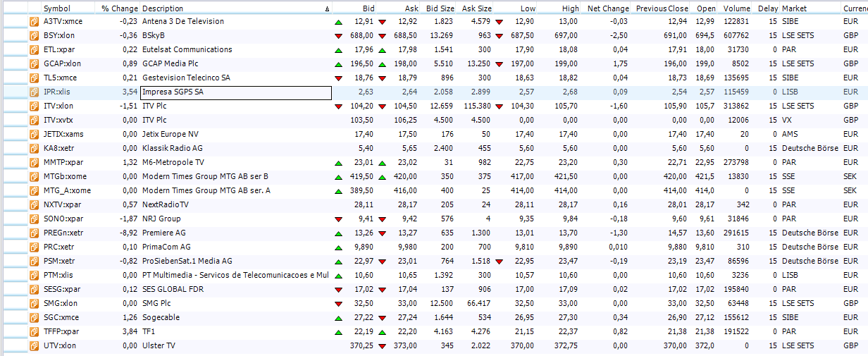Click the instrument icon for SGC:xmce
868x356 pixels.
click(x=34, y=317)
